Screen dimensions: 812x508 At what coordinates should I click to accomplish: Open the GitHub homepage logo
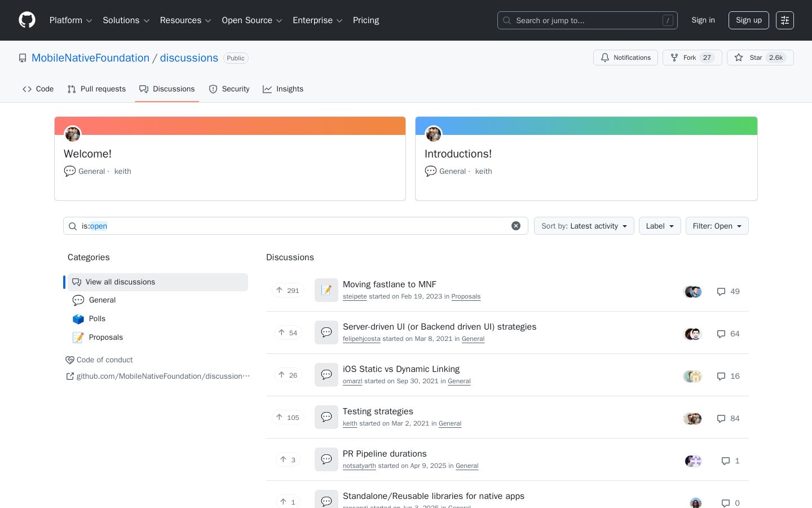pyautogui.click(x=27, y=20)
